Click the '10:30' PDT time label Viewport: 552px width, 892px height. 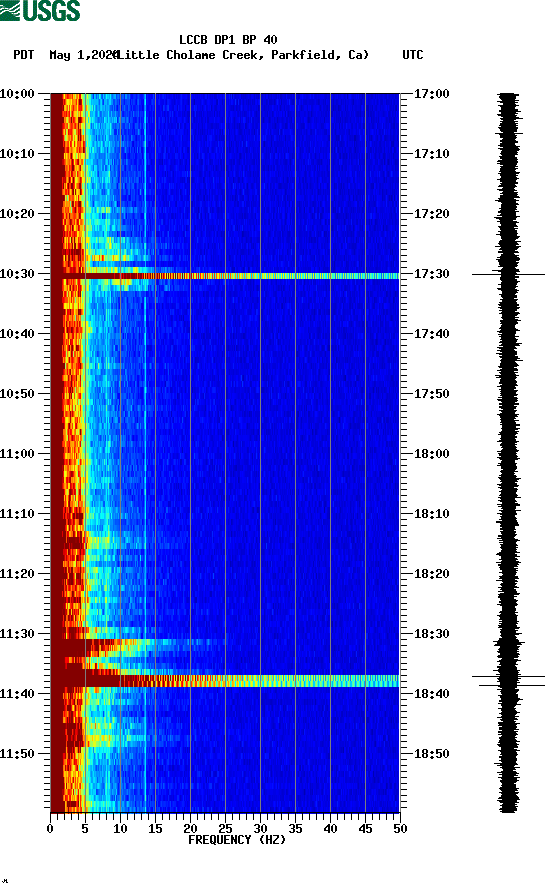[18, 274]
